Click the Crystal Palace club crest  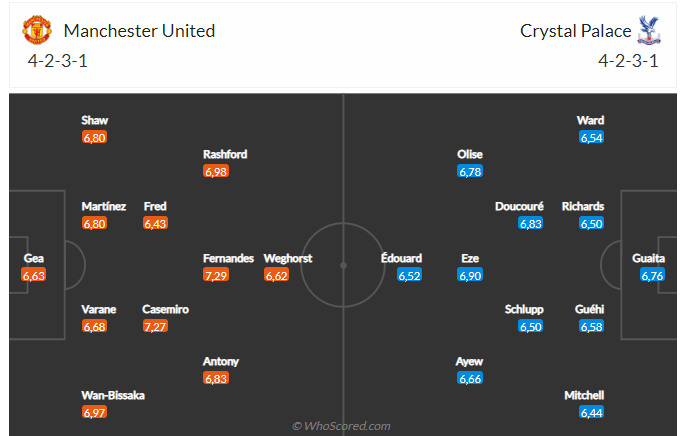[649, 30]
